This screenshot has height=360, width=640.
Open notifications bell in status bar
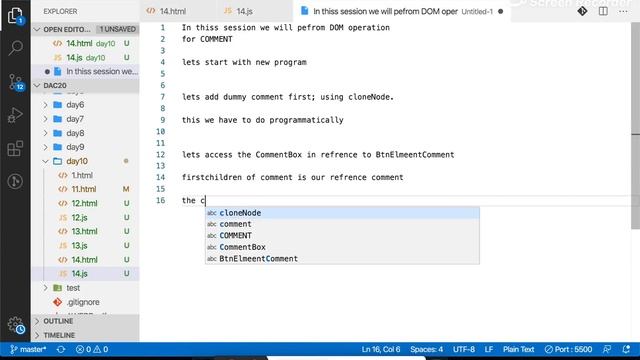(x=626, y=349)
